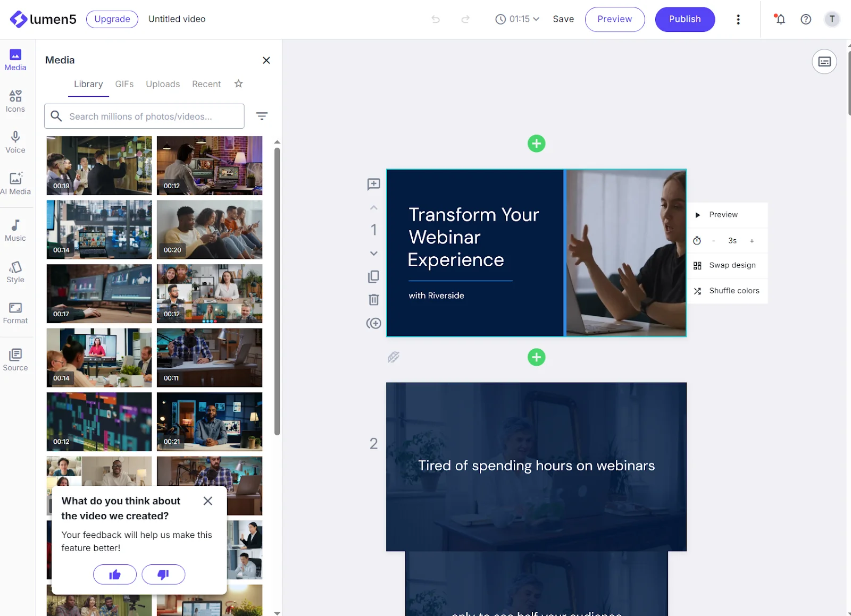Expand the video duration 01:15 dropdown

(518, 19)
